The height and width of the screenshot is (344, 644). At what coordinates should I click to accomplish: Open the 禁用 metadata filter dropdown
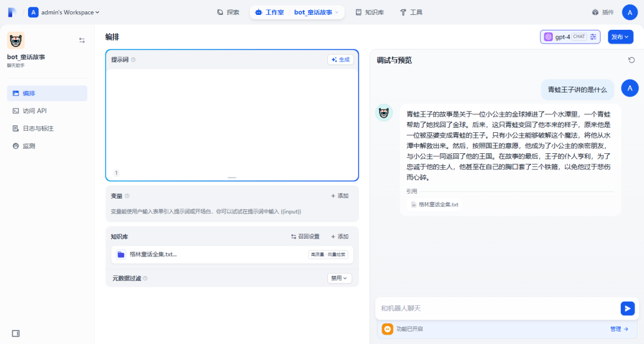point(339,278)
